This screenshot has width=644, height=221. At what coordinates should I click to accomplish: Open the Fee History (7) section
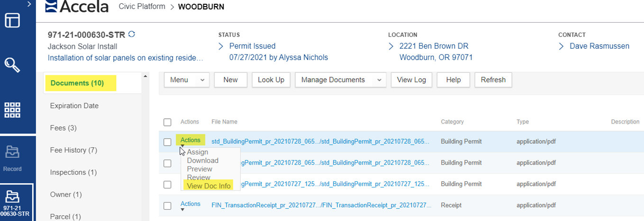[x=73, y=150]
